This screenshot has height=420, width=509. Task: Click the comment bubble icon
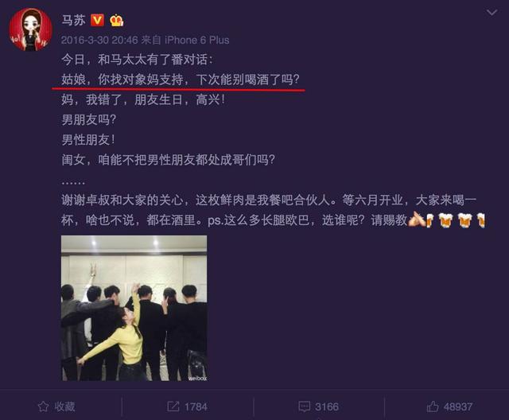click(304, 406)
